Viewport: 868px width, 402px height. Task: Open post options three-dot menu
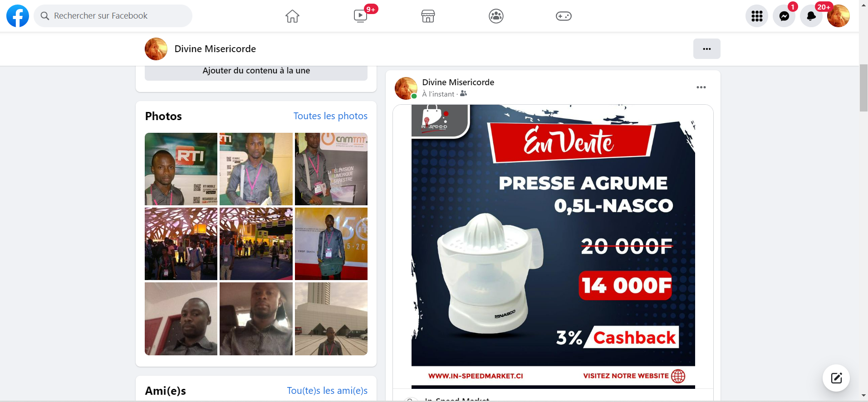point(701,87)
